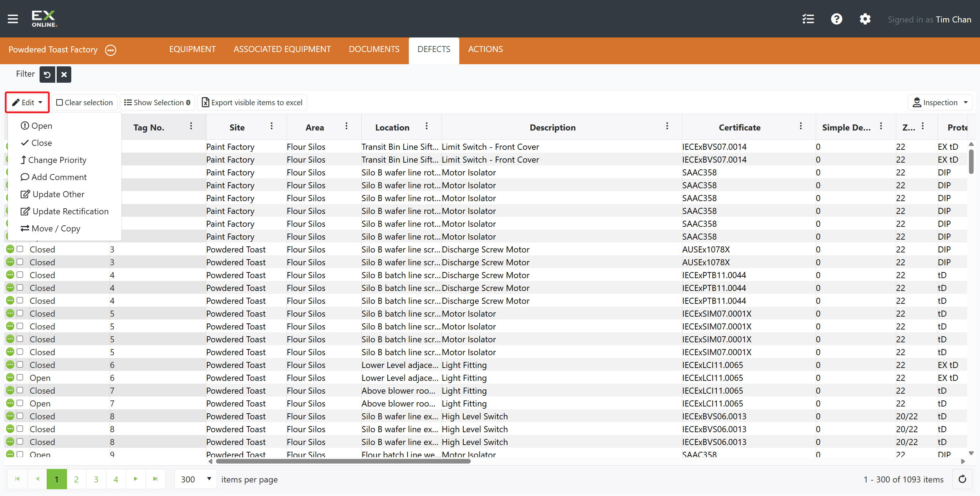
Task: Click the EX Online logo
Action: [x=44, y=19]
